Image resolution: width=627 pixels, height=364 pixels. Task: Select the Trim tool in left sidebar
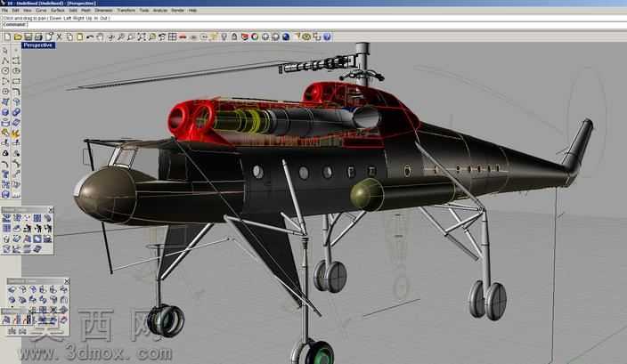coord(5,142)
